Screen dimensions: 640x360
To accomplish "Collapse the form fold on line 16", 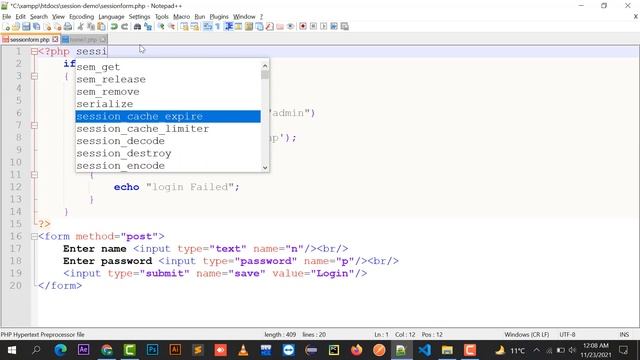I will (34, 236).
